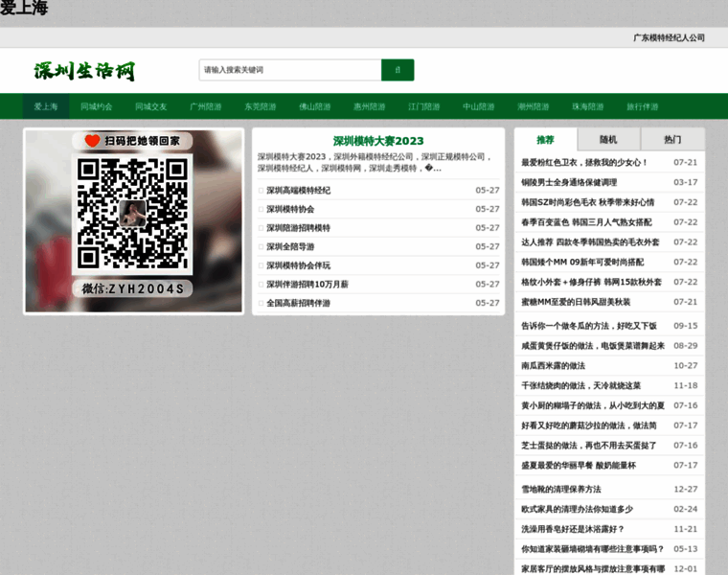Focus the keyword search input field
This screenshot has width=728, height=575.
pyautogui.click(x=290, y=70)
